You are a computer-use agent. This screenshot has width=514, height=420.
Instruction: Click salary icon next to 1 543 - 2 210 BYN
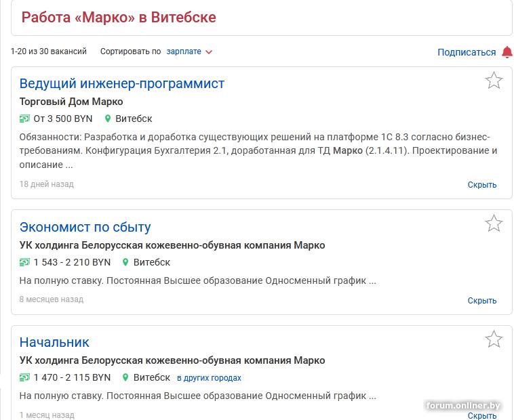tap(24, 262)
